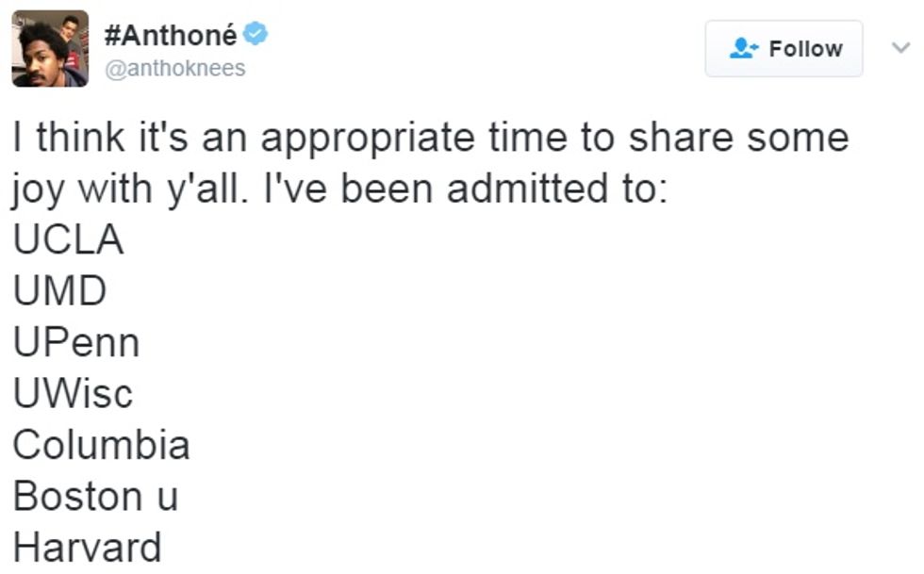The width and height of the screenshot is (924, 574).
Task: Click on the "UWisc" text
Action: pos(73,393)
